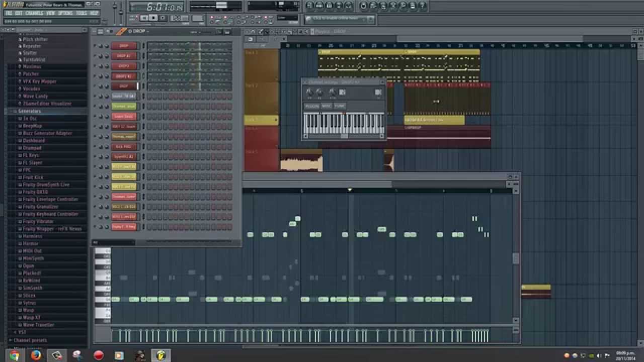Viewport: 644px width, 362px height.
Task: Mute the Snare Basic channel with its LED
Action: coord(95,116)
